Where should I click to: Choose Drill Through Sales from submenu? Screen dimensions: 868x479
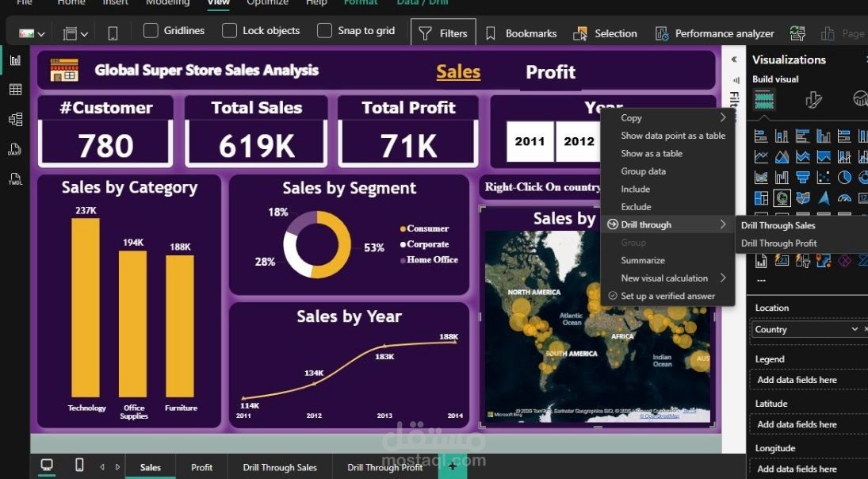[x=778, y=226]
